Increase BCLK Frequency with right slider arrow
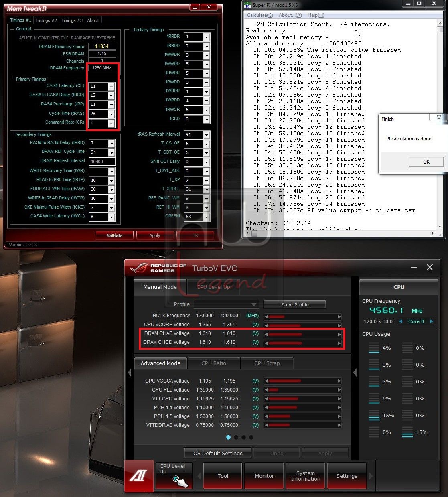Image resolution: width=448 pixels, height=497 pixels. (x=339, y=316)
